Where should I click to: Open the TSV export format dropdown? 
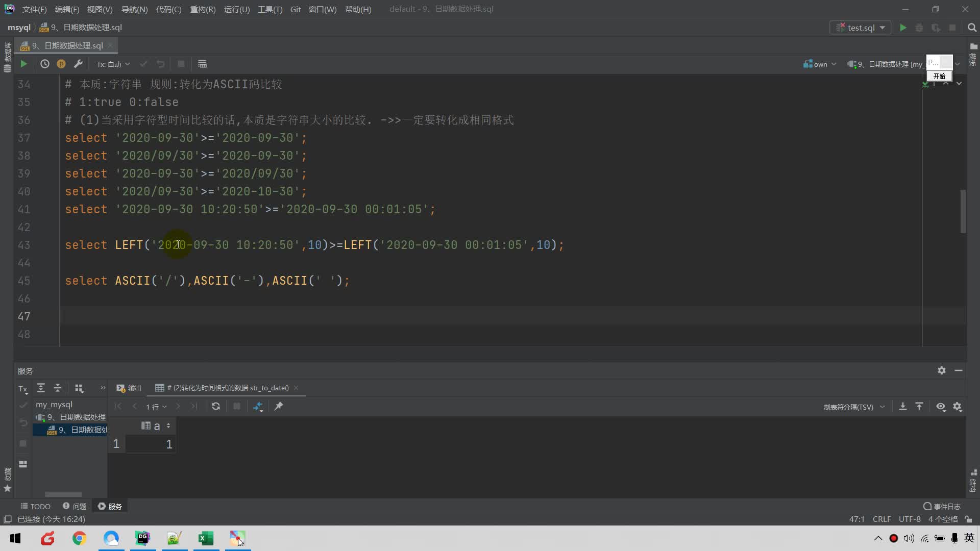click(854, 407)
